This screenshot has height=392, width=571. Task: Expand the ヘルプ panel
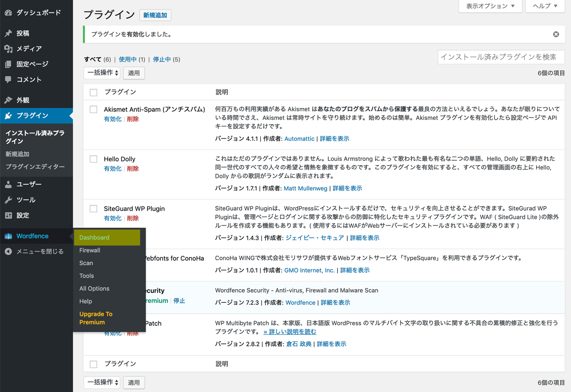click(x=545, y=6)
